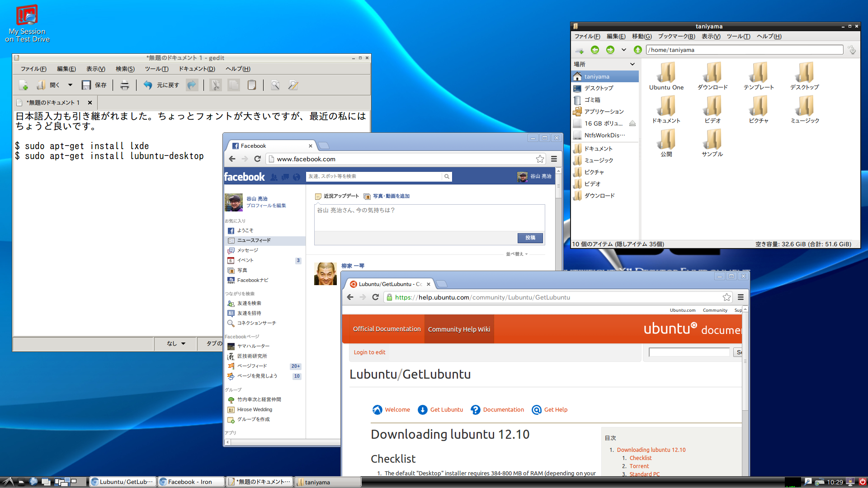The height and width of the screenshot is (488, 868).
Task: Click the go-up arrow in the file manager
Action: (x=637, y=50)
